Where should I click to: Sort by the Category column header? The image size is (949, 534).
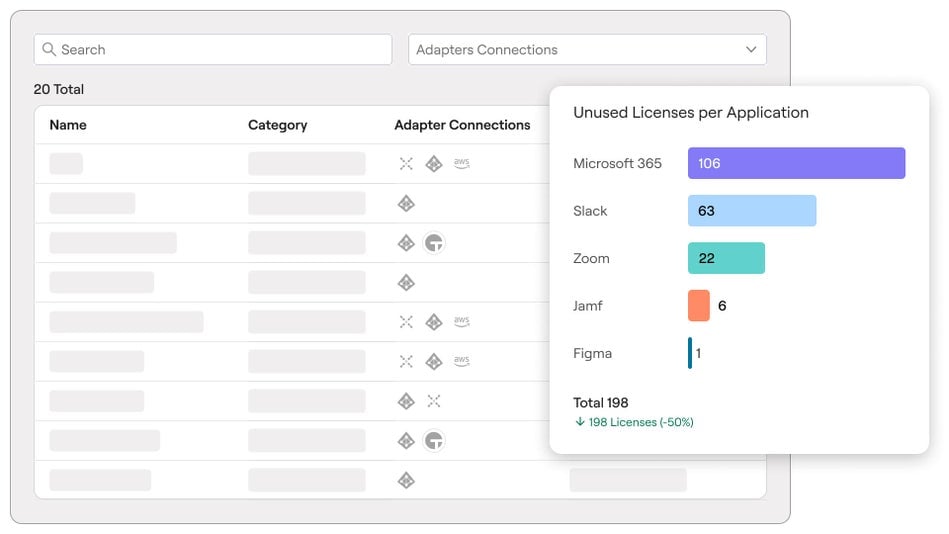(x=277, y=125)
